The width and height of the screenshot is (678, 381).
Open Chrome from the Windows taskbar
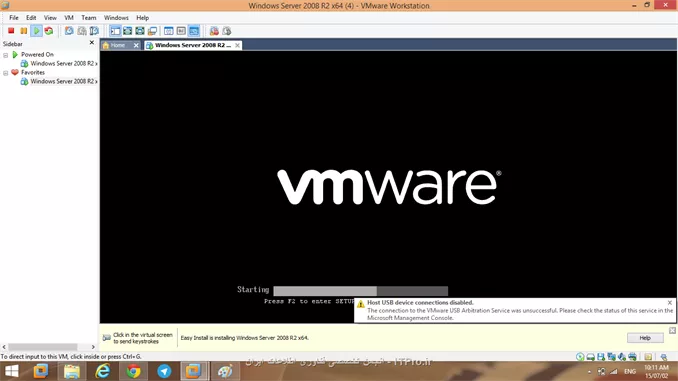point(133,371)
